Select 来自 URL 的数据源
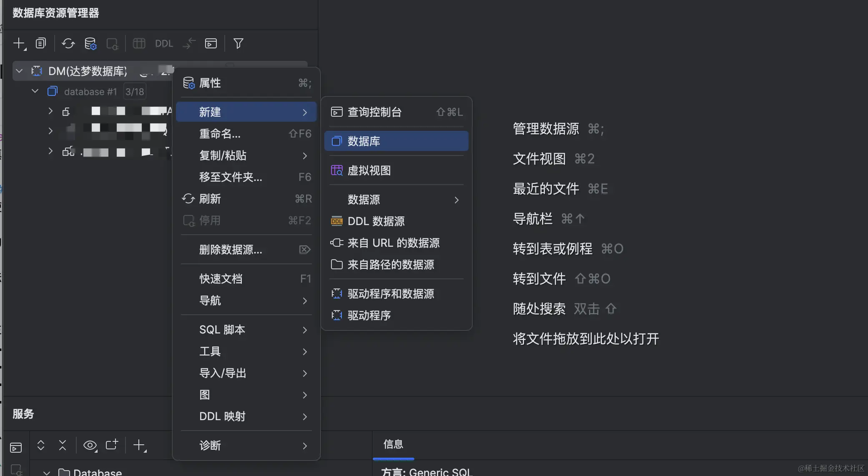Viewport: 868px width, 476px height. tap(396, 243)
